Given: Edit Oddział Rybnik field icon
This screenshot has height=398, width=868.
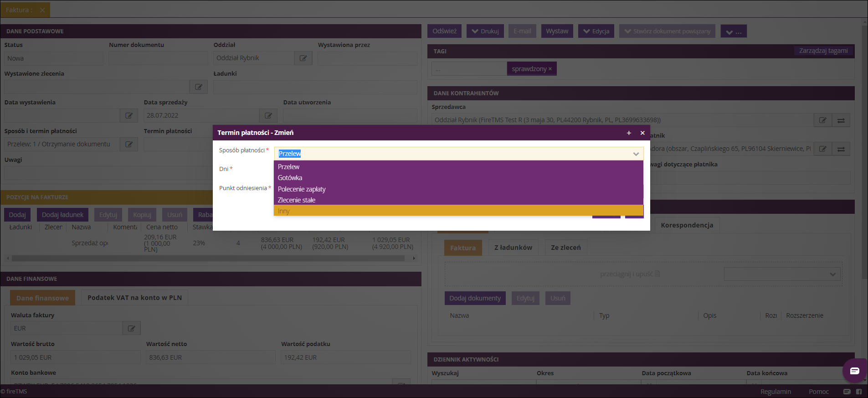Looking at the screenshot, I should point(303,58).
